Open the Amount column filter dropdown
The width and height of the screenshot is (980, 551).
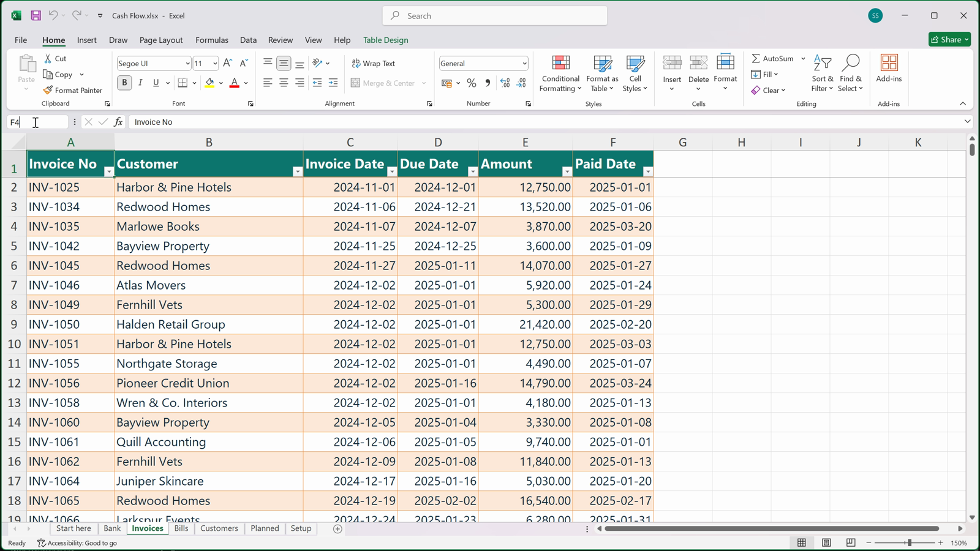pos(567,171)
